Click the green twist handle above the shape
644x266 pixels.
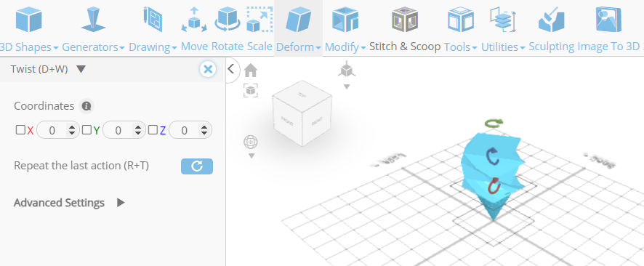point(494,123)
